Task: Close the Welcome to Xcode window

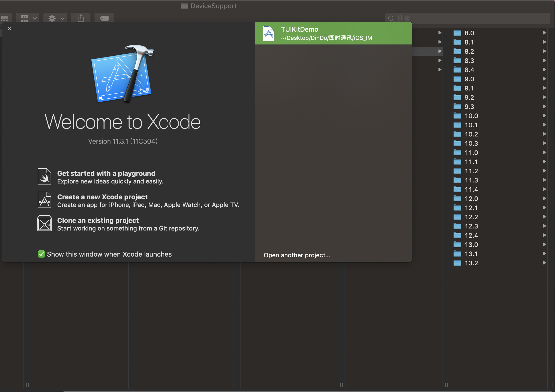Action: (x=9, y=28)
